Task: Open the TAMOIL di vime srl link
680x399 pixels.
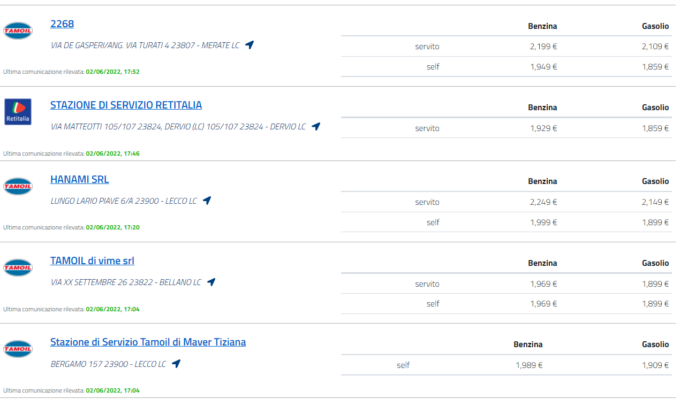Action: pyautogui.click(x=92, y=261)
